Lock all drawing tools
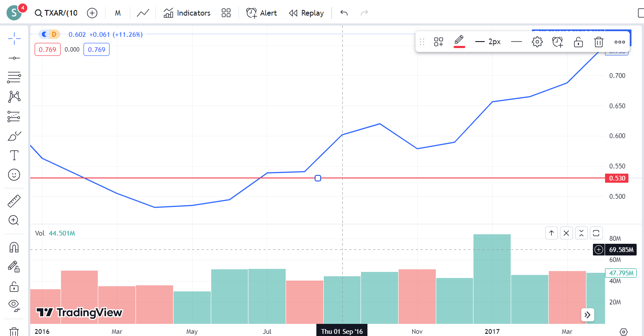The image size is (644, 336). 14,286
